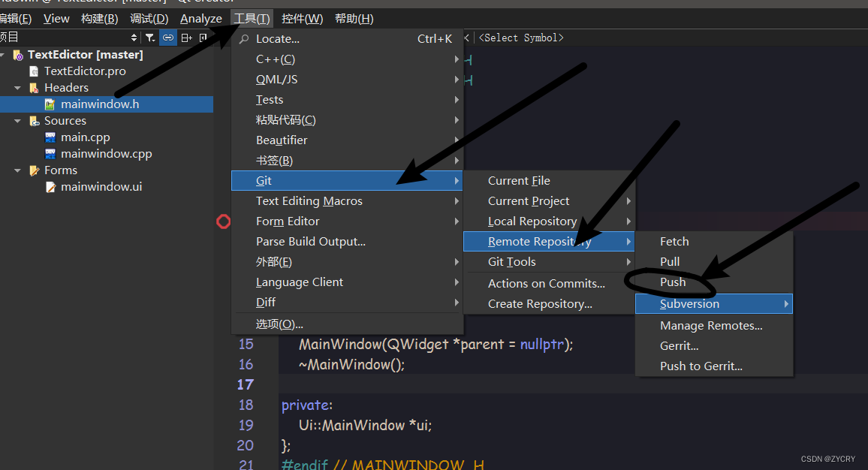Collapse the Headers folder
Viewport: 868px width, 470px height.
pos(18,88)
